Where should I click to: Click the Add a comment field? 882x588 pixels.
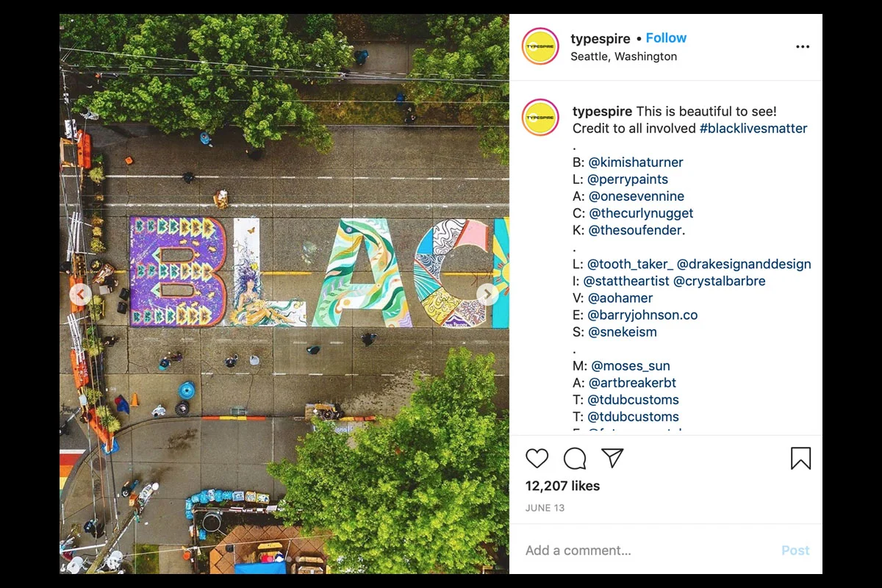coord(647,551)
